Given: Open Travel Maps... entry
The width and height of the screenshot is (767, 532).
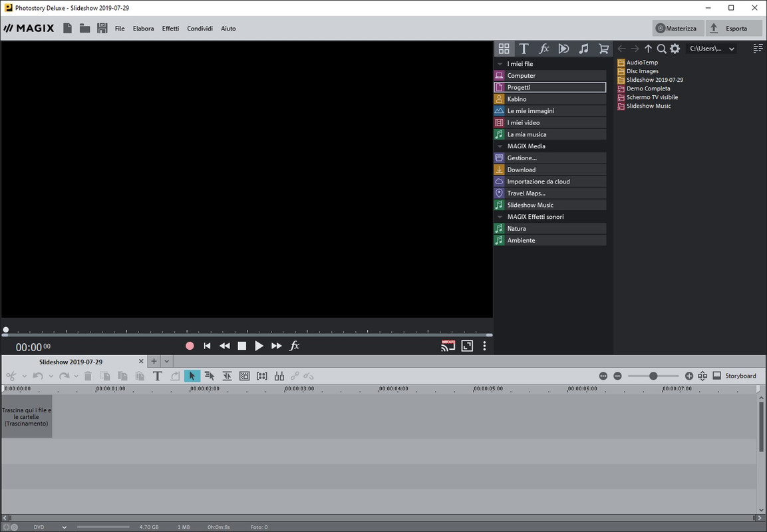Looking at the screenshot, I should point(550,193).
